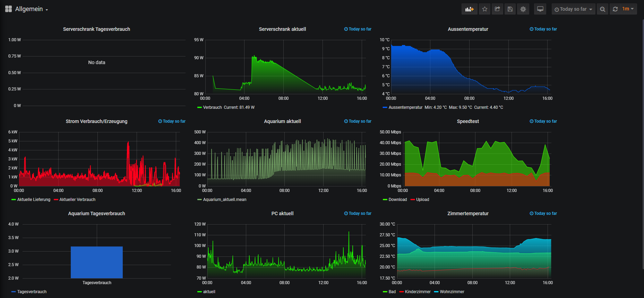Toggle Bad series in Zimmertemperatur legend

[x=392, y=292]
